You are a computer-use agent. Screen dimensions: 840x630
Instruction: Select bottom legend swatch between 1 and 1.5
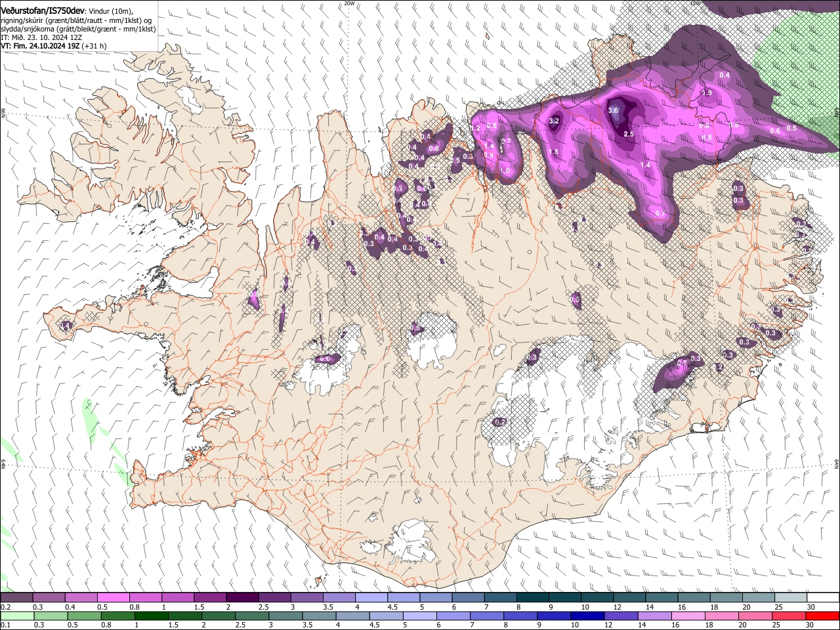(151, 616)
